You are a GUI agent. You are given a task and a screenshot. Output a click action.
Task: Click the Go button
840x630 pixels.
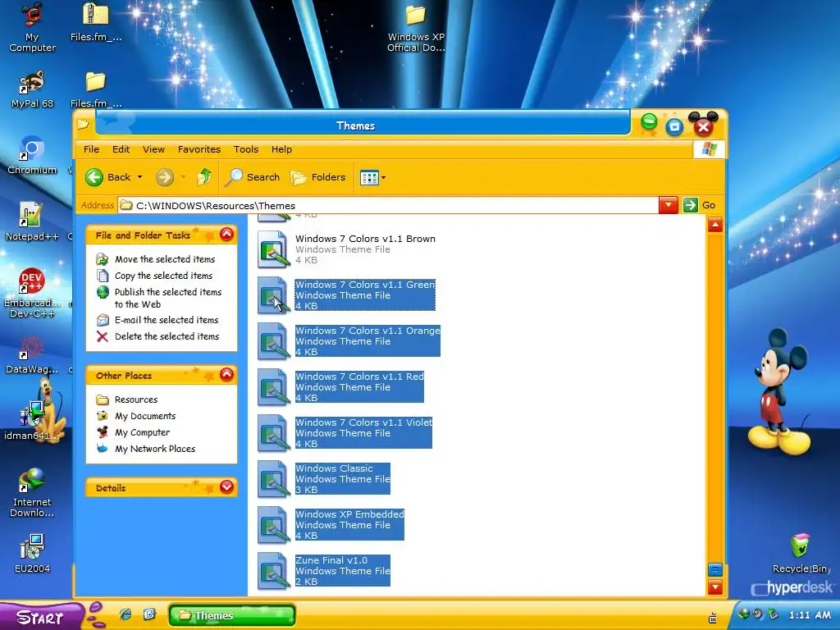(699, 205)
